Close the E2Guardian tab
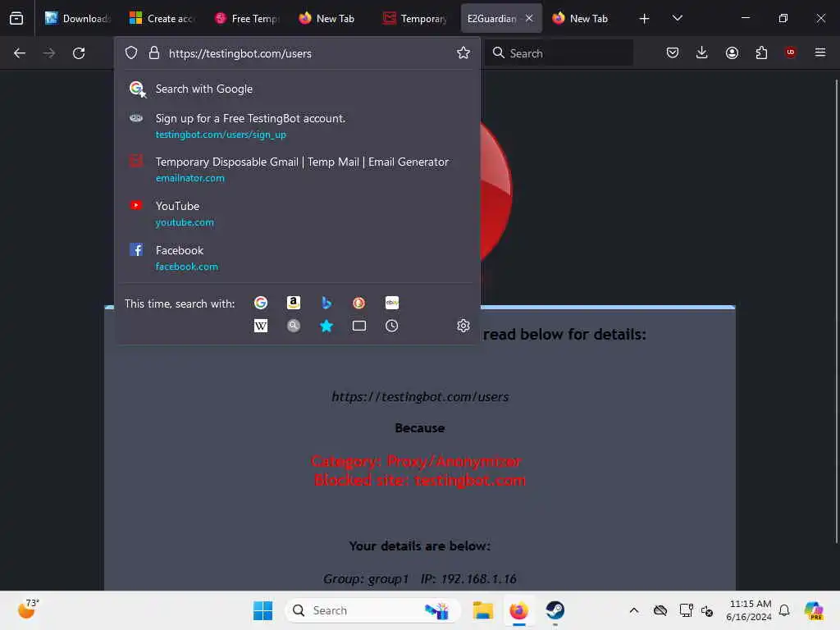 tap(529, 18)
